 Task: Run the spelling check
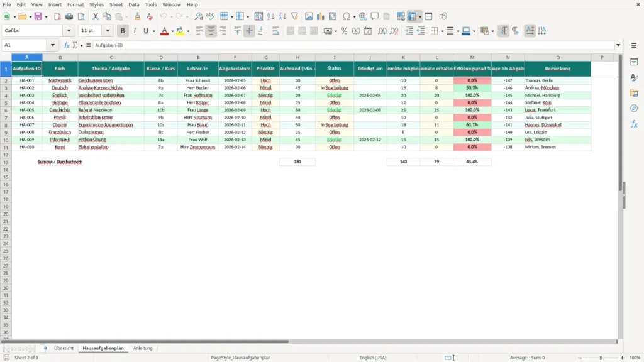click(x=210, y=16)
